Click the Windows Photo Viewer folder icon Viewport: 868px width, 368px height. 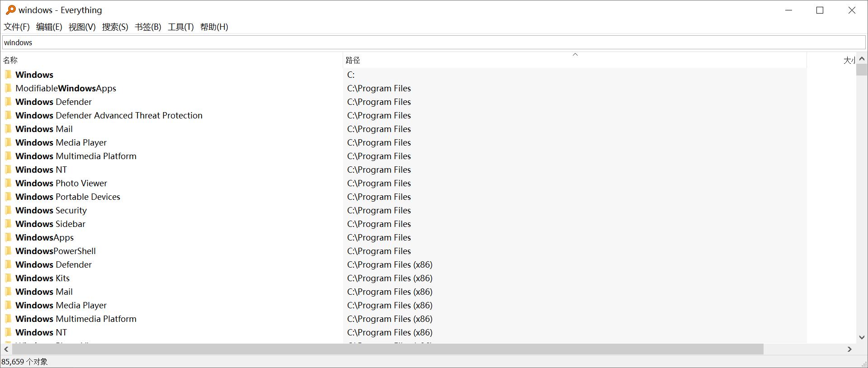9,183
